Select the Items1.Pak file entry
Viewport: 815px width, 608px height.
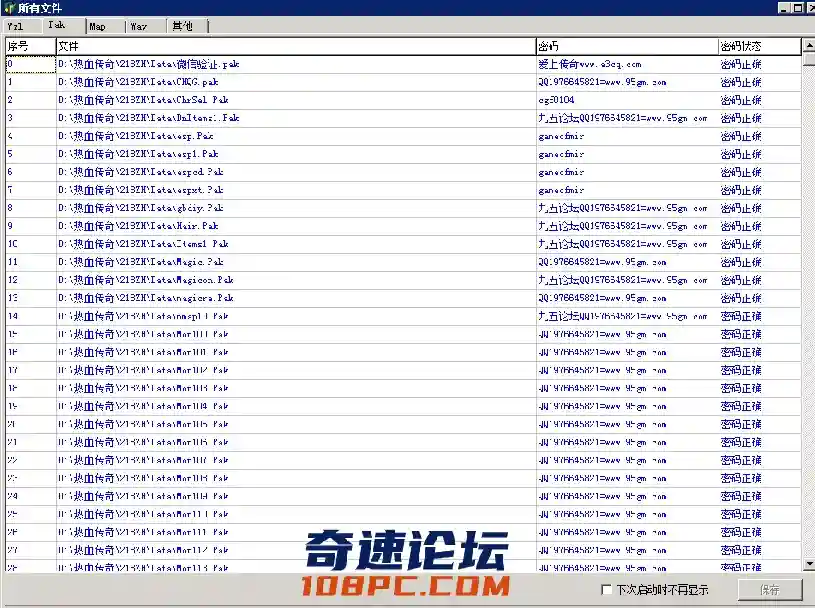(296, 244)
